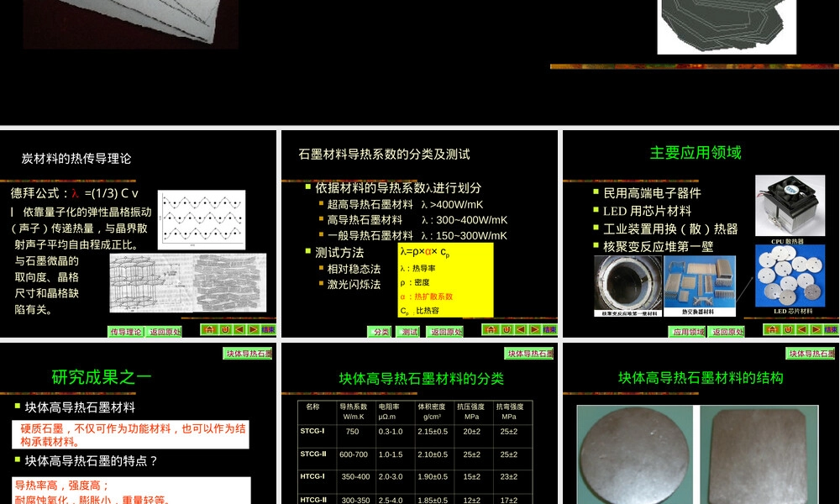Click 块体导热石墨 tag on the 研究成果之一 slide
This screenshot has width=840, height=504.
[248, 354]
